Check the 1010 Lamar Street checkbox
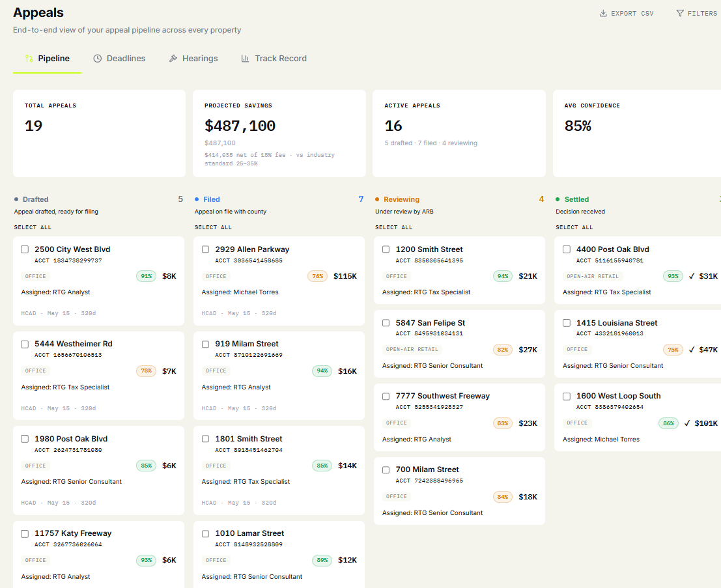Screen dimensions: 721x588 point(206,534)
